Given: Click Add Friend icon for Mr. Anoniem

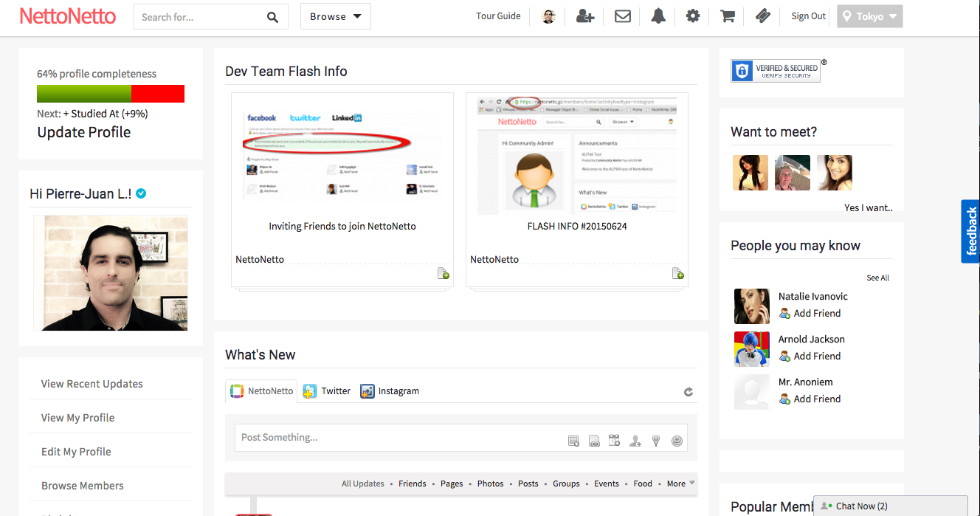Looking at the screenshot, I should [785, 399].
